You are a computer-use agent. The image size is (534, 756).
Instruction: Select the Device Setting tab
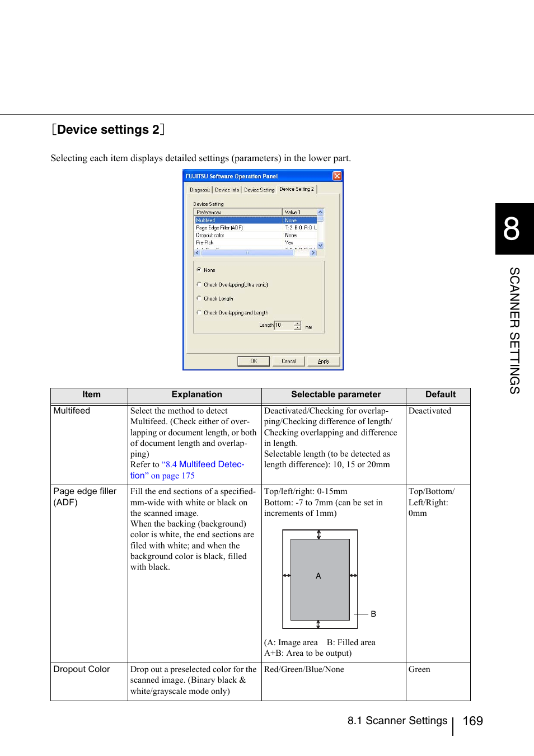point(259,190)
